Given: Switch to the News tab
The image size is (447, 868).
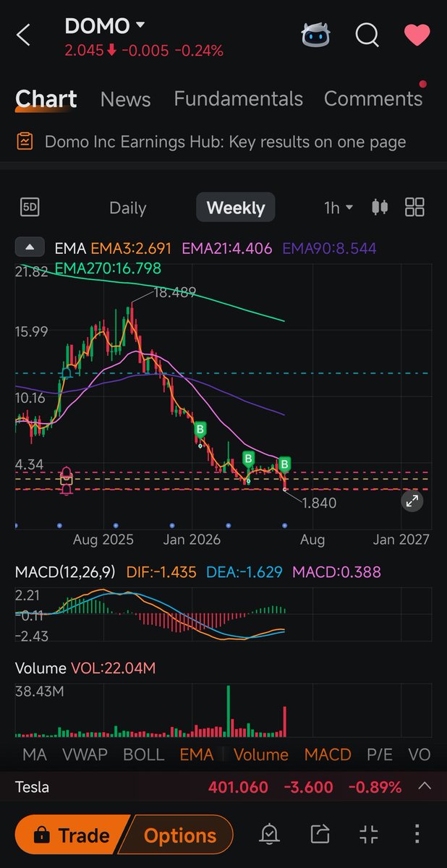Looking at the screenshot, I should click(x=125, y=99).
